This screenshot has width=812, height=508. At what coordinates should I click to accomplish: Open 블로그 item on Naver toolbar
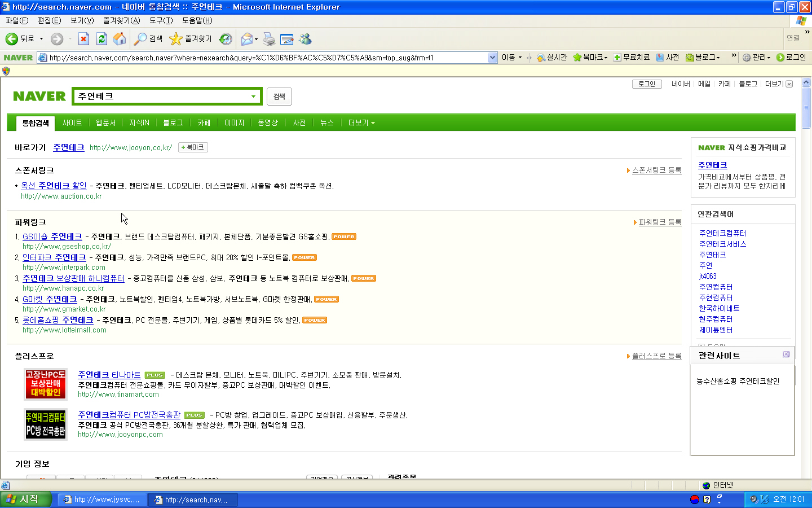(x=703, y=58)
